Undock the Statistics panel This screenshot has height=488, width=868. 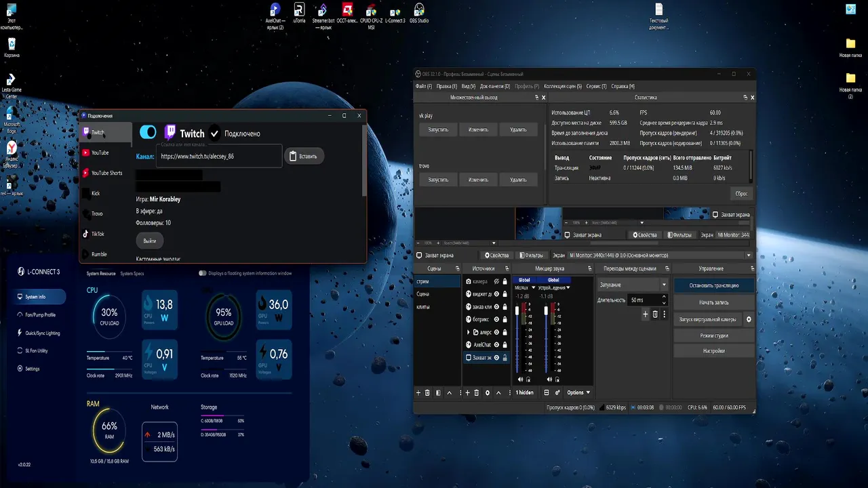tap(745, 98)
